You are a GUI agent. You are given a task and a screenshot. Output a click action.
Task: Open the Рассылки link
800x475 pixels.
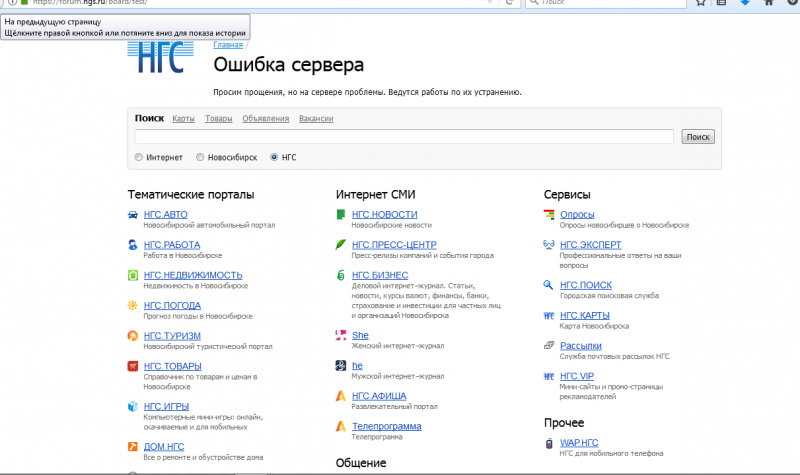[581, 346]
